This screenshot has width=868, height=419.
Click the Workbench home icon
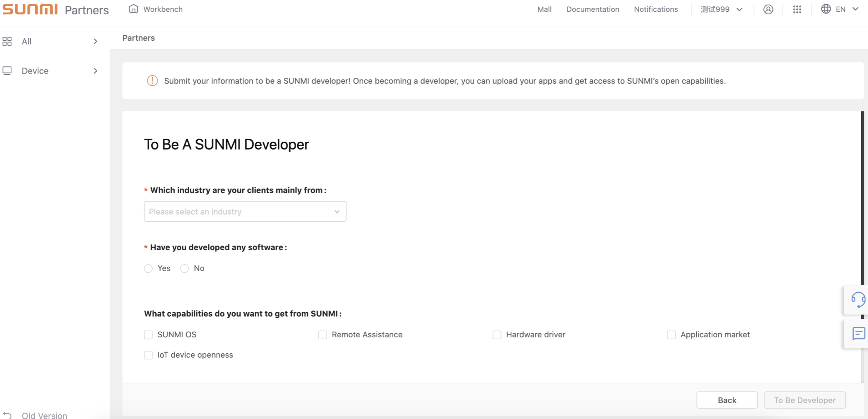coord(133,9)
